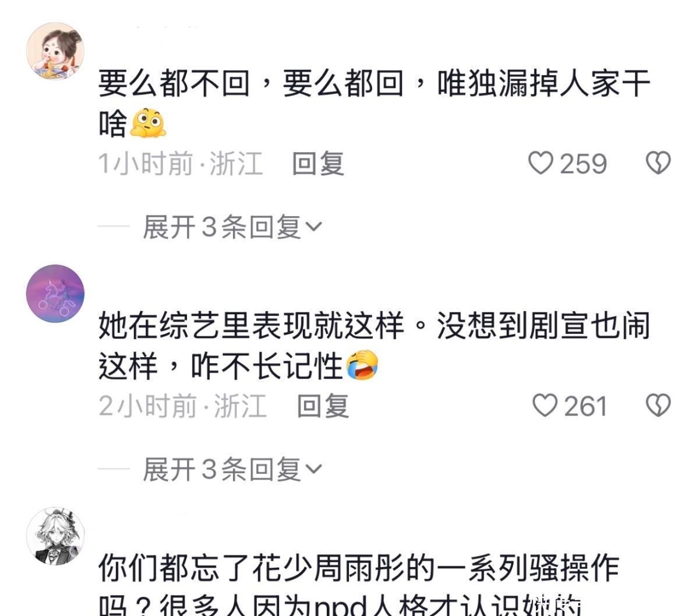Image resolution: width=699 pixels, height=616 pixels.
Task: Tap the 259 like count
Action: point(583,164)
